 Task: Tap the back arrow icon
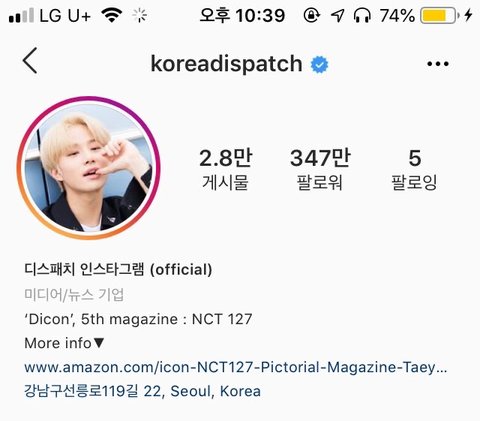point(30,61)
